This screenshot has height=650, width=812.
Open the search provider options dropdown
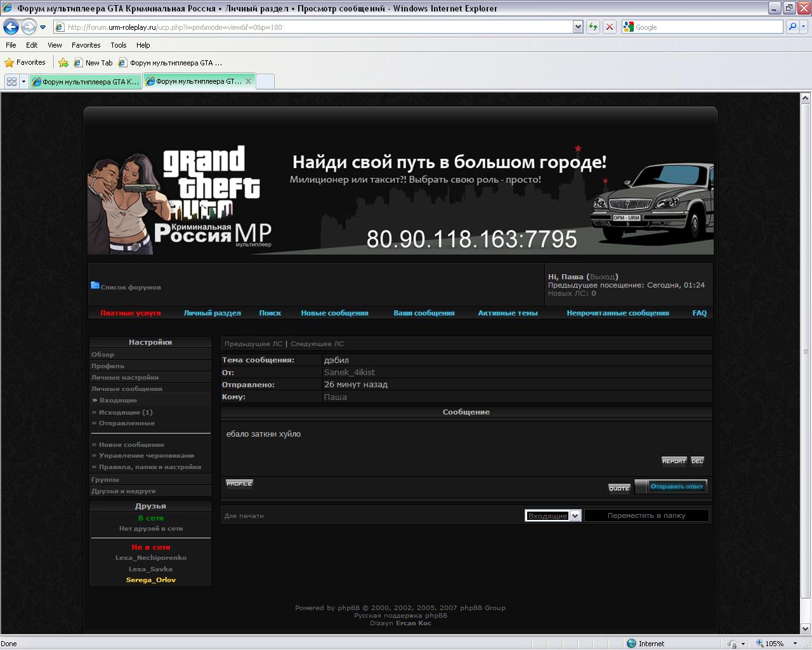tap(804, 27)
